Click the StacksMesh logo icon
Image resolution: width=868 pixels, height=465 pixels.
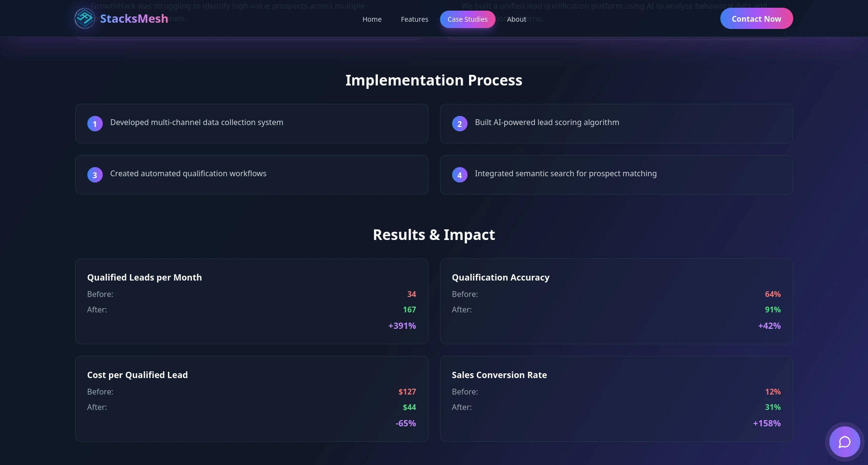[84, 18]
